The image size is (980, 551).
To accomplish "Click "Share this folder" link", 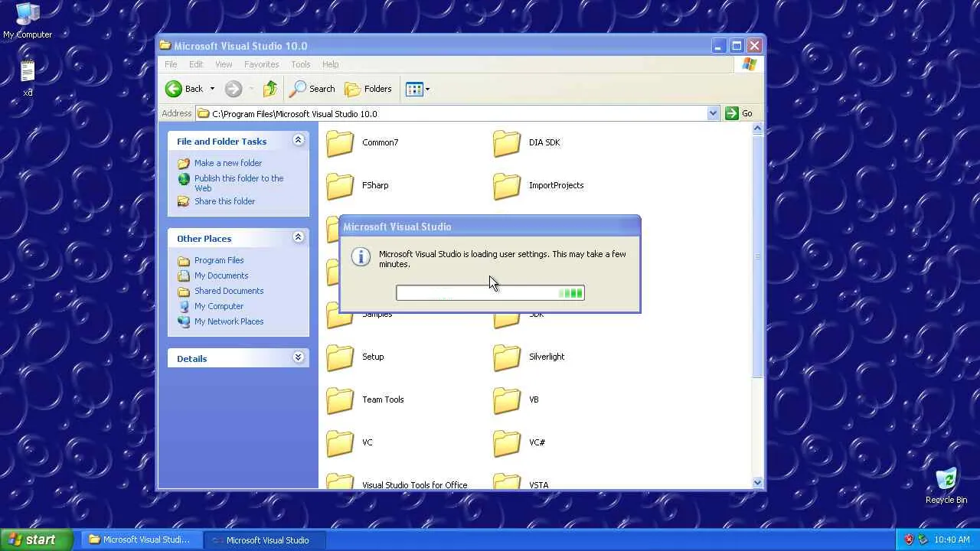I will point(224,201).
